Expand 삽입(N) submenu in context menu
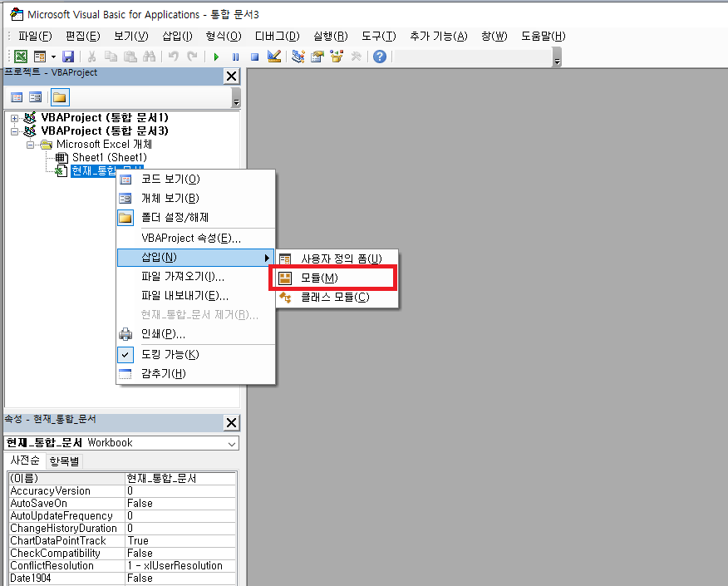 tap(196, 257)
